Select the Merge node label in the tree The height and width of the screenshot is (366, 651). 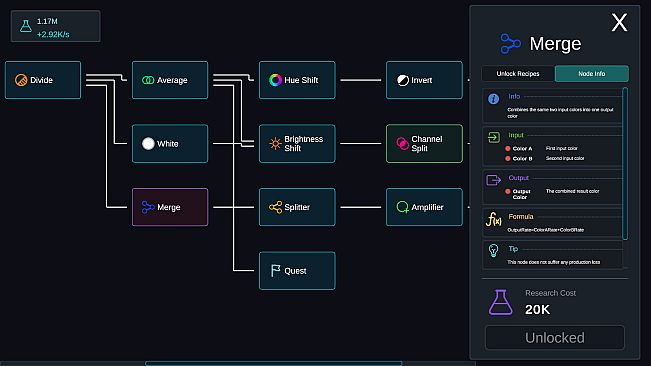tap(169, 207)
